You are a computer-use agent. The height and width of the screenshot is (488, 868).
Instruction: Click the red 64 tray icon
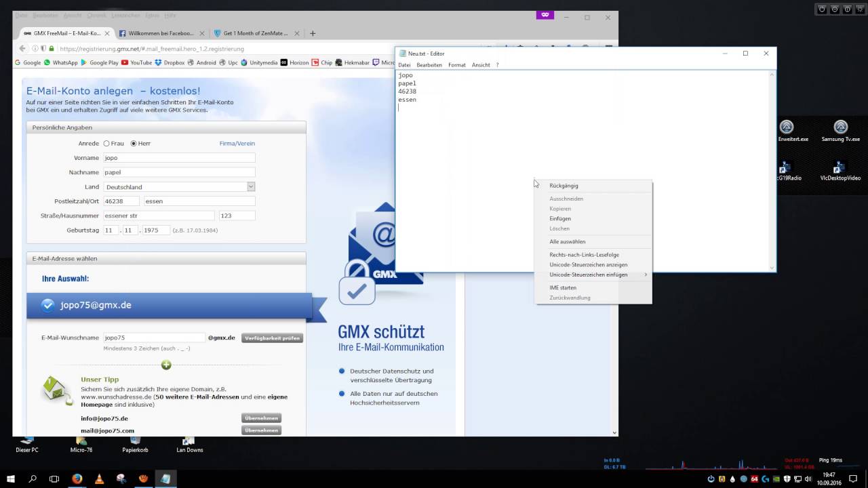754,479
